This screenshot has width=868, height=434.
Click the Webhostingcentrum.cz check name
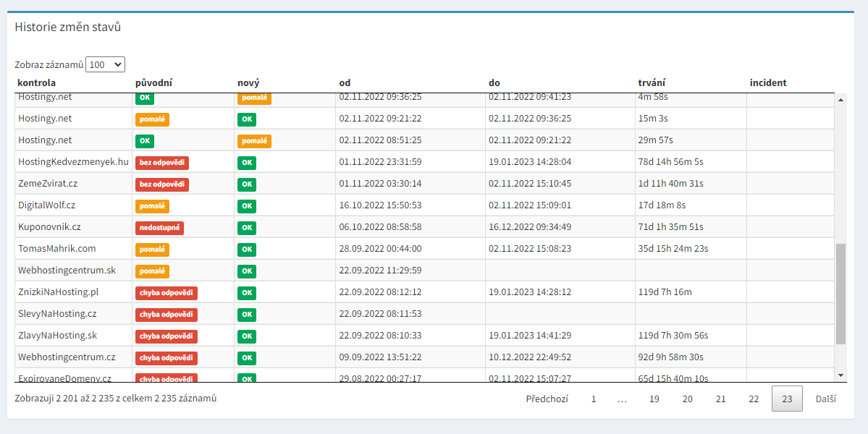pyautogui.click(x=67, y=357)
